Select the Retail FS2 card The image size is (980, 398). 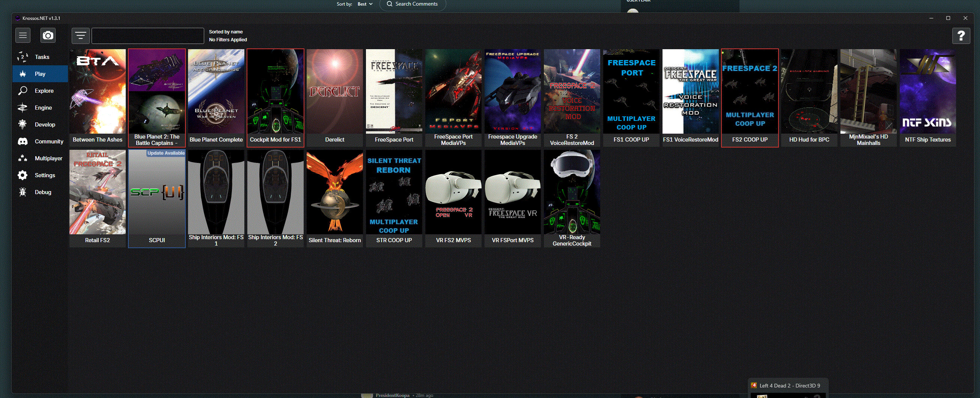97,199
